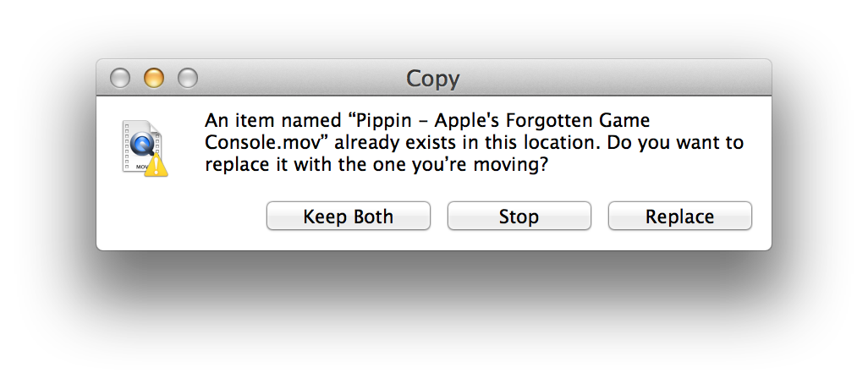Click the zoom button in title bar
The image size is (868, 384).
[187, 79]
